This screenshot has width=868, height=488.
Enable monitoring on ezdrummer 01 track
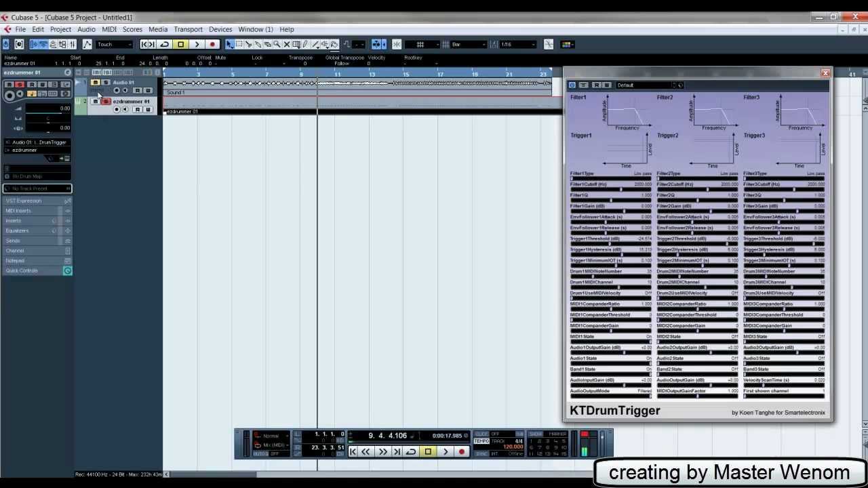click(x=125, y=109)
